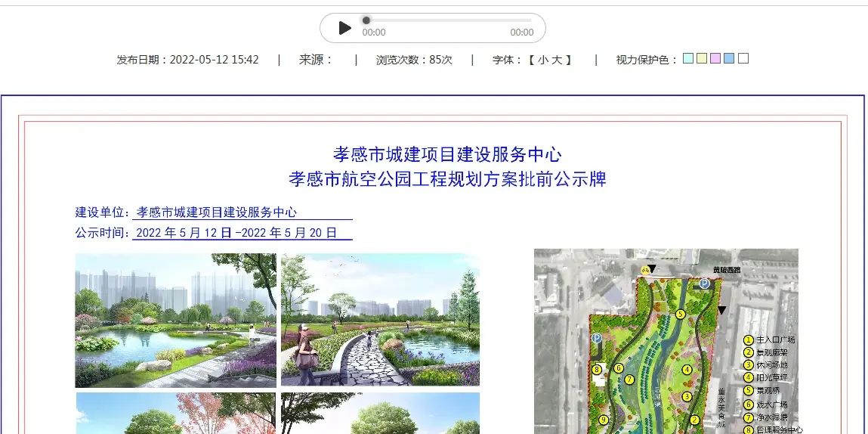
Task: Click the title 孝感市城建项目建设服务中心
Action: coord(447,154)
